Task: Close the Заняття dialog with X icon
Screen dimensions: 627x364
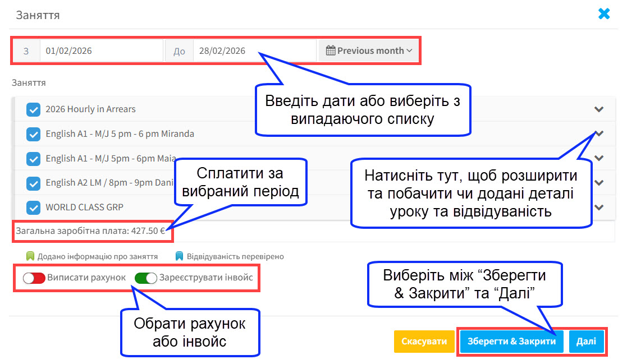Action: click(604, 14)
